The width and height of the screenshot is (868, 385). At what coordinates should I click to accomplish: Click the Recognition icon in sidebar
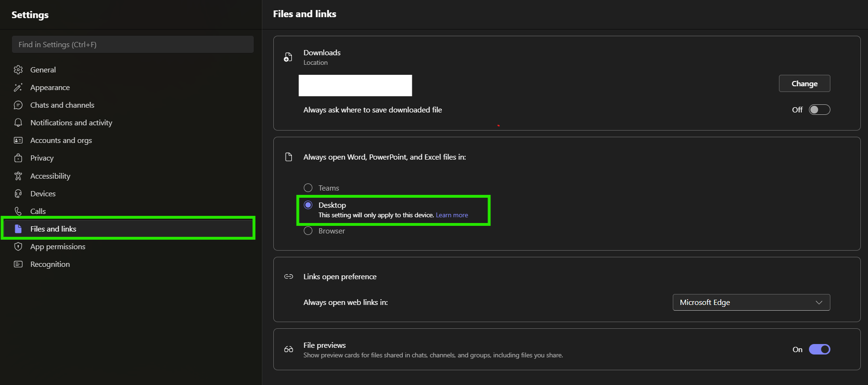18,264
